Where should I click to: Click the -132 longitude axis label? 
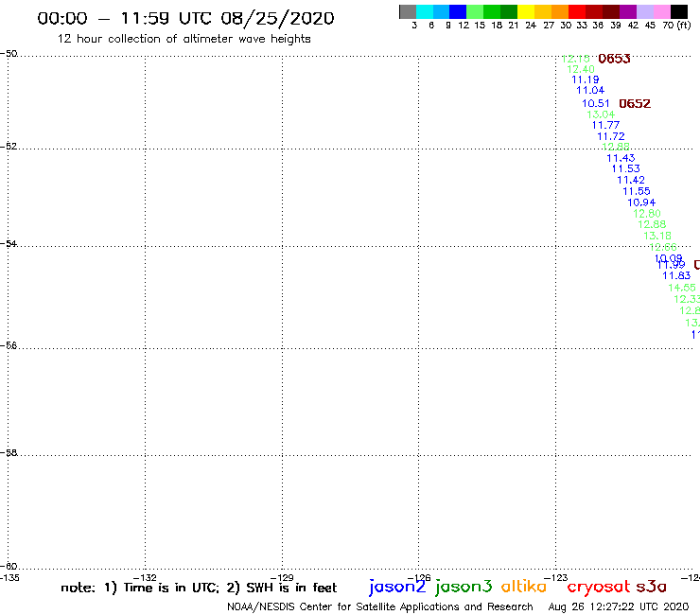pos(145,577)
